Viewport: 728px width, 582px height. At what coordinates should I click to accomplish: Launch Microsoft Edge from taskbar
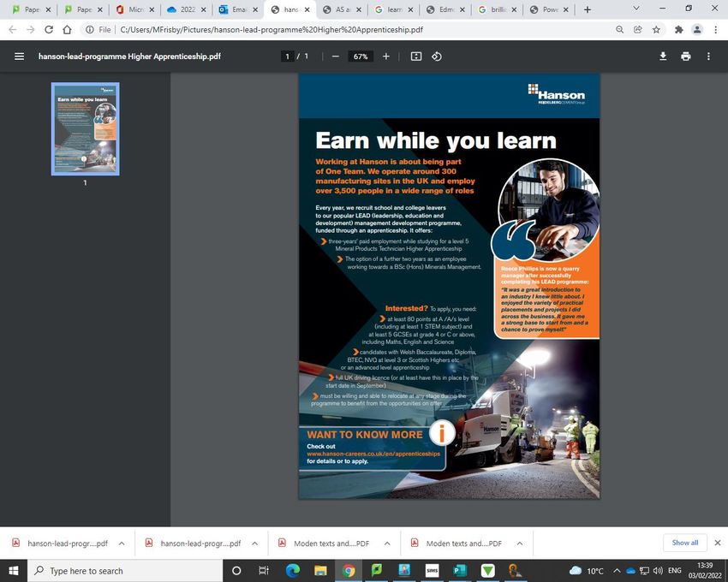293,571
